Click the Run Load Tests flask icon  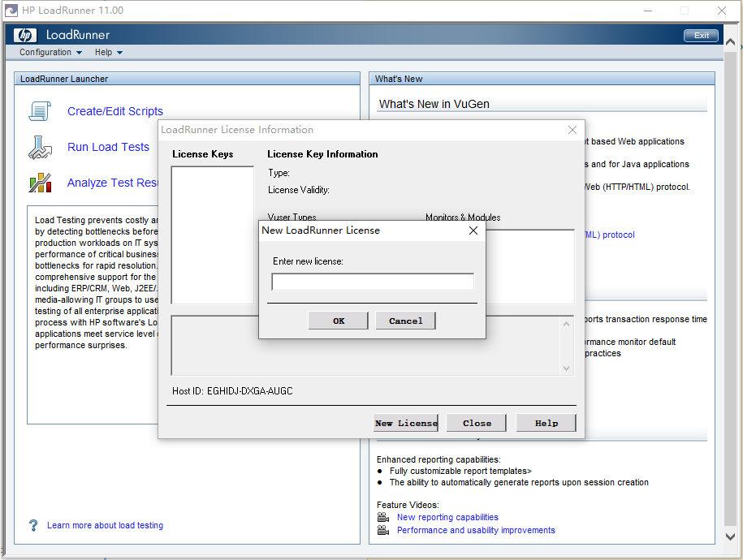tap(40, 148)
